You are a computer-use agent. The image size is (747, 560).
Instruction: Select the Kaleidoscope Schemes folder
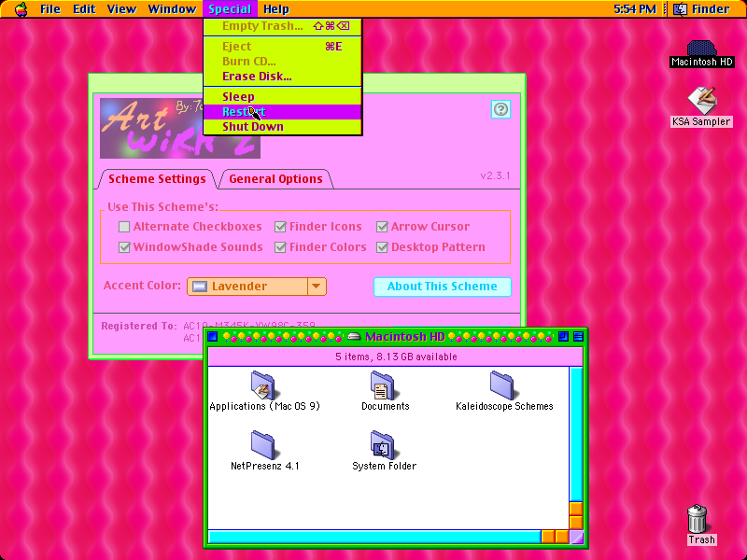tap(502, 385)
